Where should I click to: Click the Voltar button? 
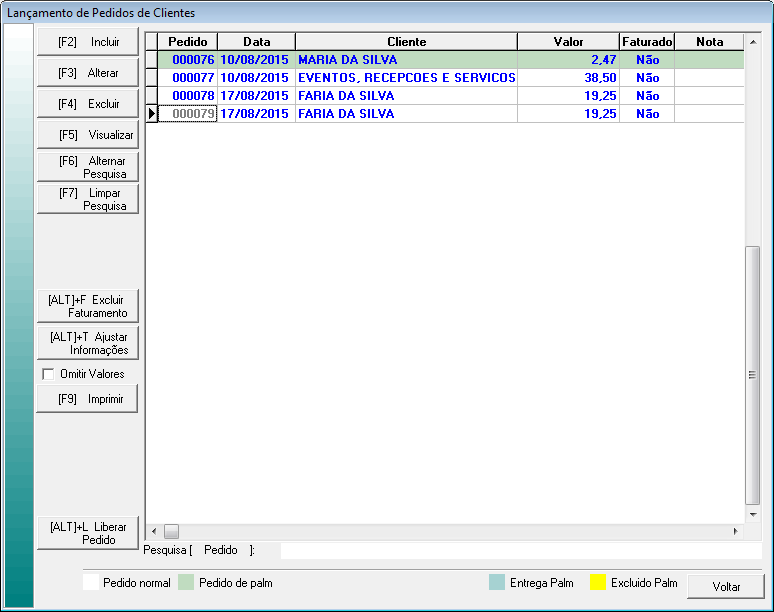click(727, 586)
